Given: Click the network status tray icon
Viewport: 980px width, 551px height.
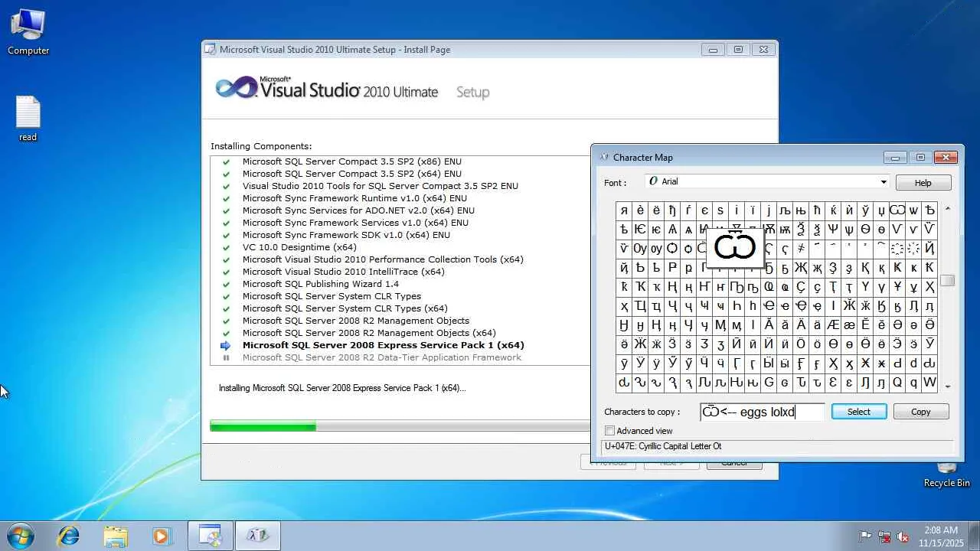Looking at the screenshot, I should [x=884, y=536].
